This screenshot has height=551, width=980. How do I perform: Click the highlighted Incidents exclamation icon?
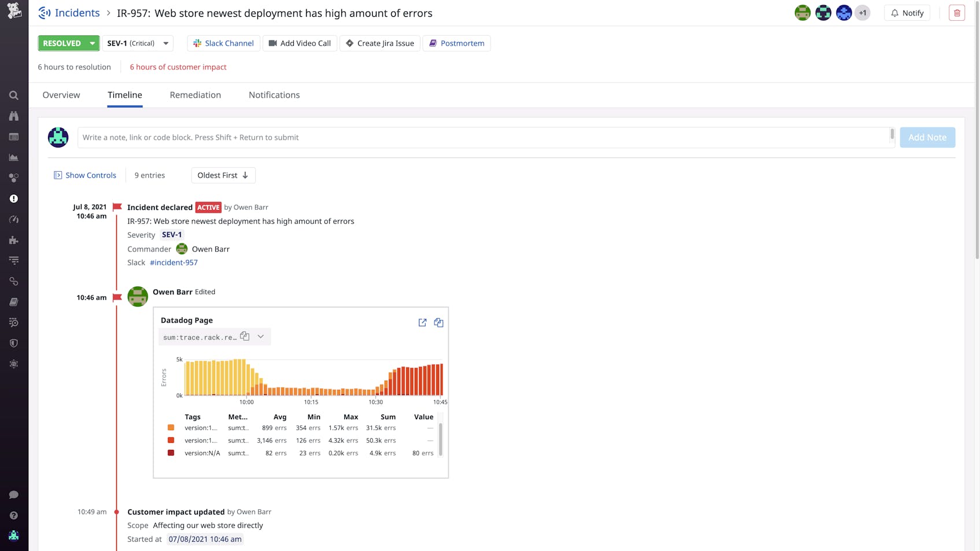click(x=14, y=198)
